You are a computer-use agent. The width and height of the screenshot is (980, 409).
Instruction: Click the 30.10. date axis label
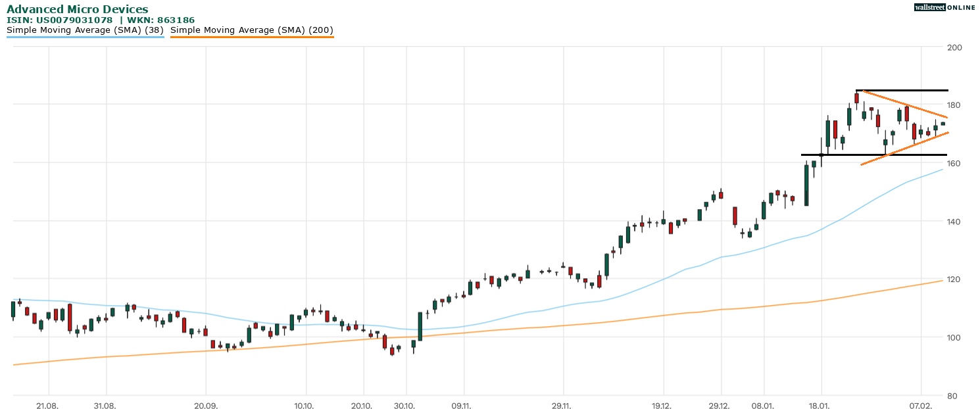406,406
